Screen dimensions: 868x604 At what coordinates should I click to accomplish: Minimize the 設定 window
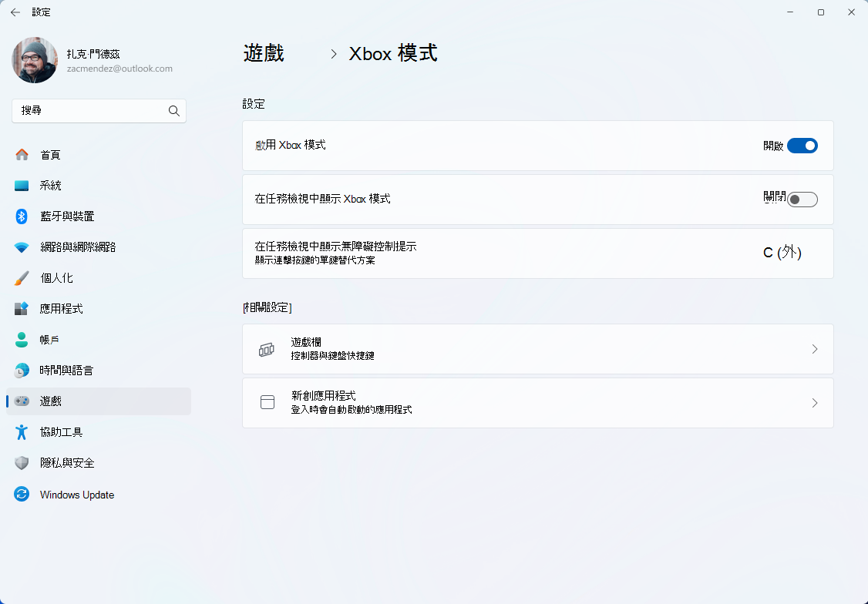pos(790,12)
